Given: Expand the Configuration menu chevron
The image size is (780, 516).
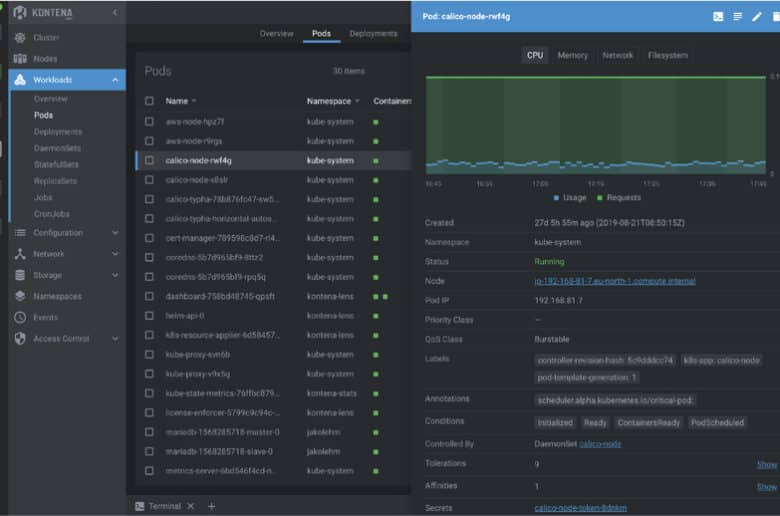Looking at the screenshot, I should (115, 232).
